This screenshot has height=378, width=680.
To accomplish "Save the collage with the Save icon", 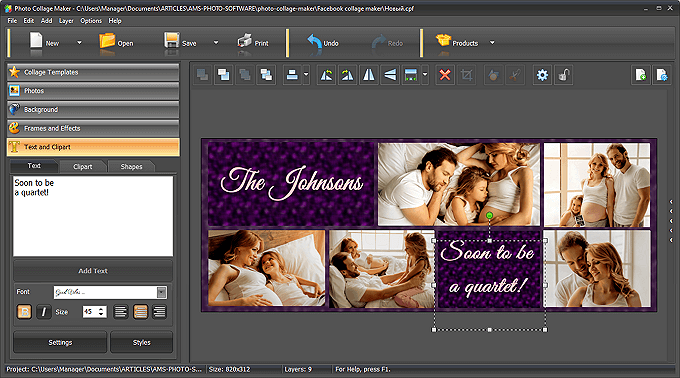I will [172, 41].
